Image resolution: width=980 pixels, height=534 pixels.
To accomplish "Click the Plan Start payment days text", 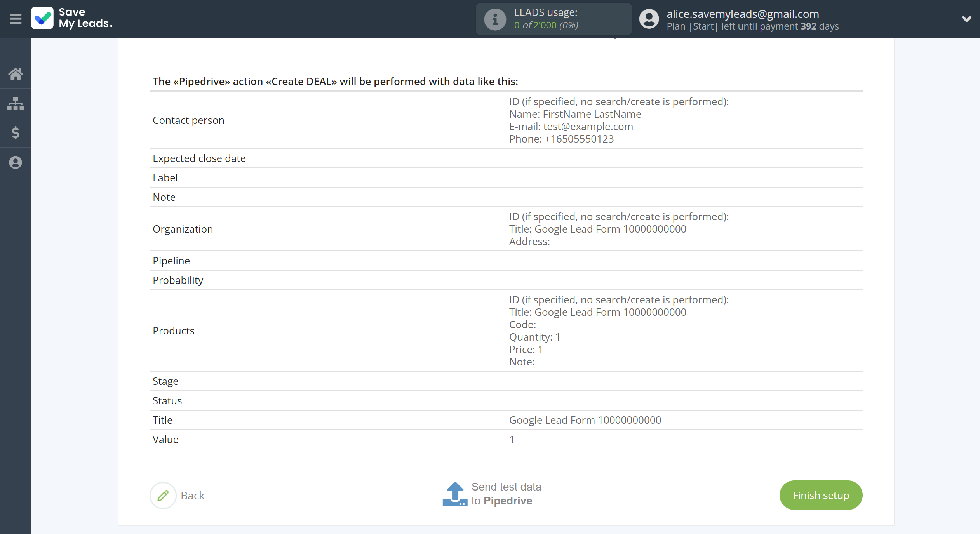I will [753, 26].
